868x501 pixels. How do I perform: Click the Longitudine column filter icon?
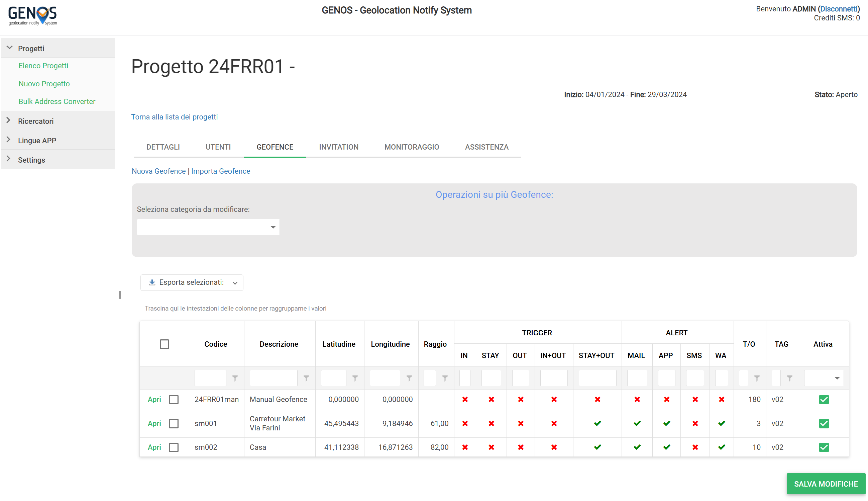409,378
